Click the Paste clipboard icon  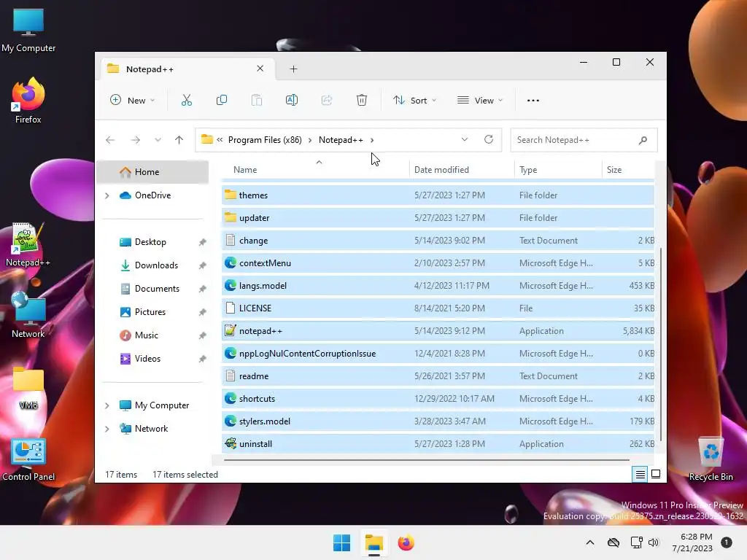click(256, 101)
